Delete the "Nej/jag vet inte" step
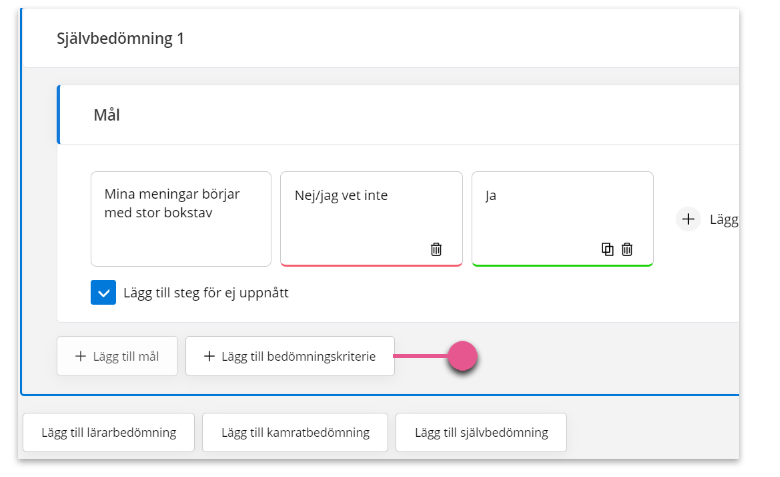This screenshot has width=780, height=477. (x=436, y=249)
